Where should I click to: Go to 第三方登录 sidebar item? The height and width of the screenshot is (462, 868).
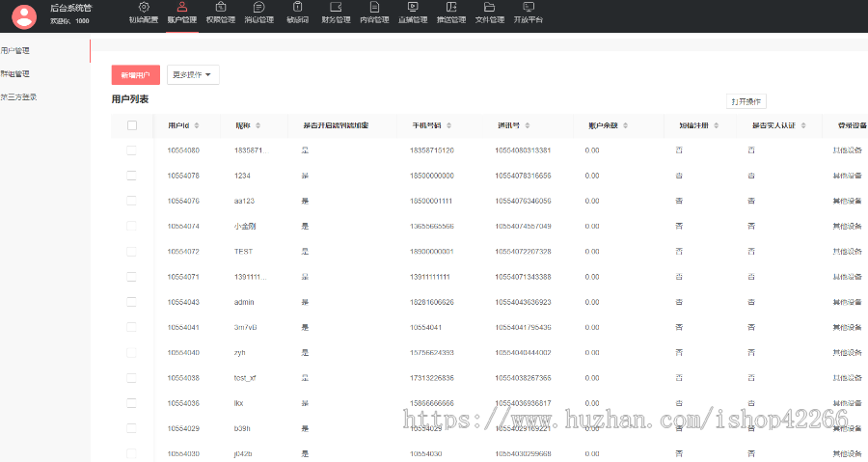point(18,96)
